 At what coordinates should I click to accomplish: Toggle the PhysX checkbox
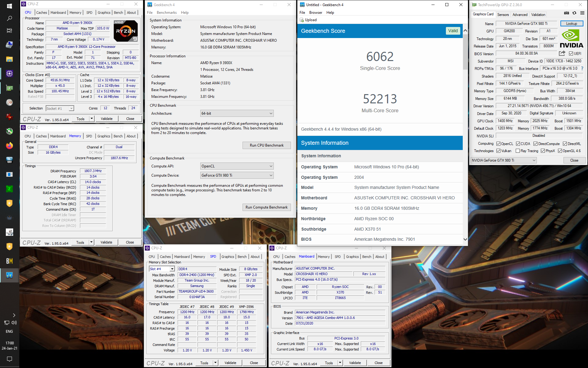click(543, 151)
